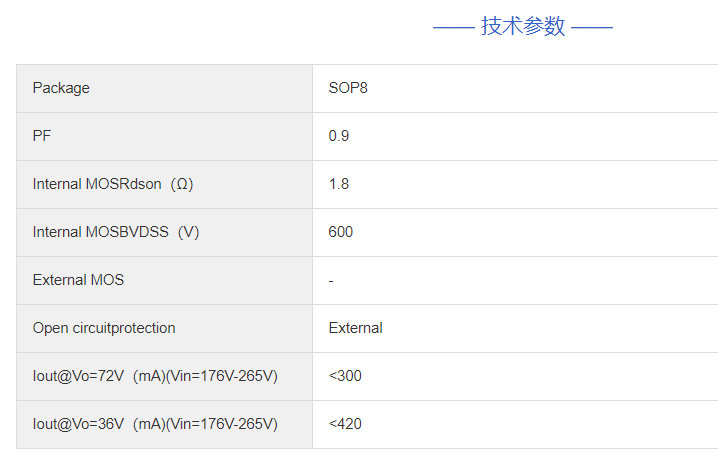Select the Internal MOSRdson label text

tap(100, 184)
